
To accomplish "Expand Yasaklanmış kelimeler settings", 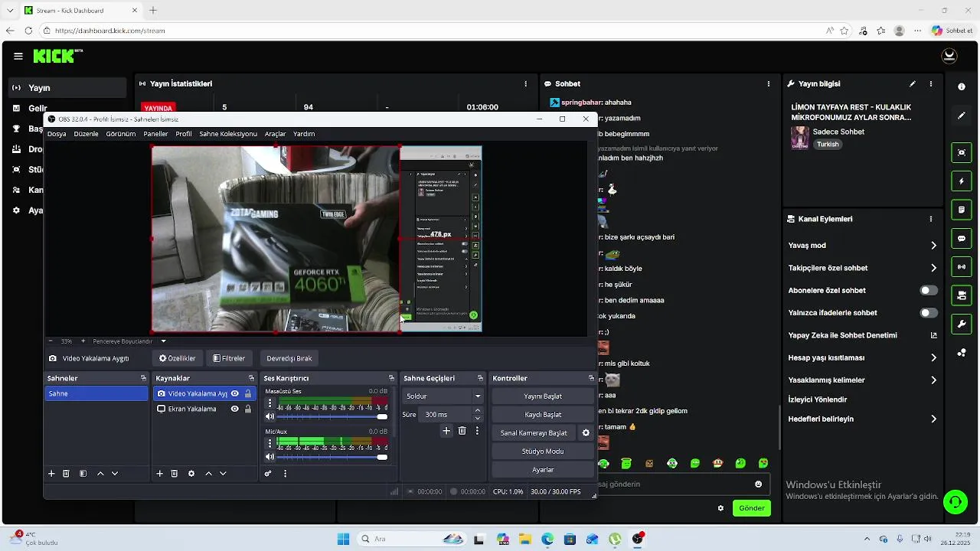I will (x=933, y=380).
